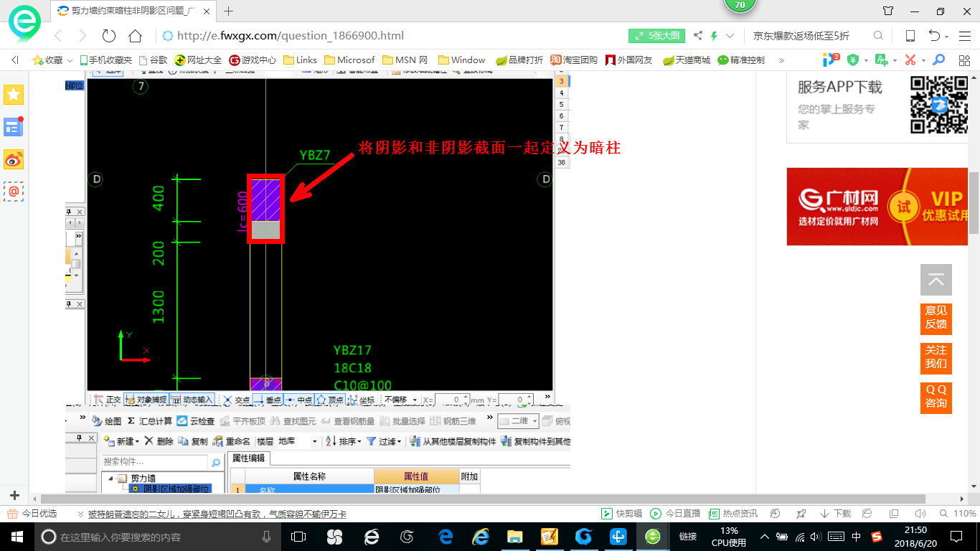Click the 意见反馈 feedback button
Screen dimensions: 980x551
(x=936, y=318)
